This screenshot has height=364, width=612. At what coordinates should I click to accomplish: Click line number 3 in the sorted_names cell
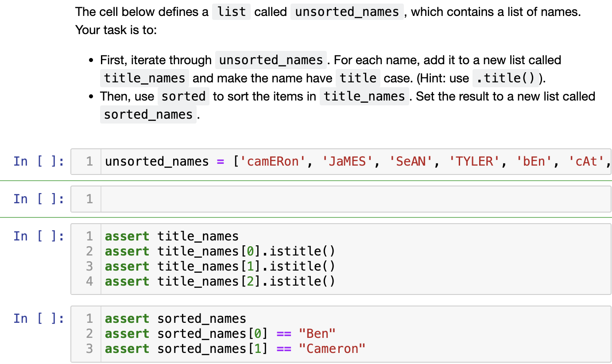(x=89, y=349)
